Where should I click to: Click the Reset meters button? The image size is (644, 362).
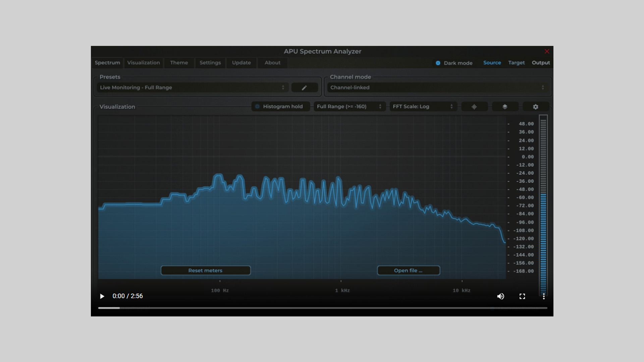pyautogui.click(x=206, y=270)
